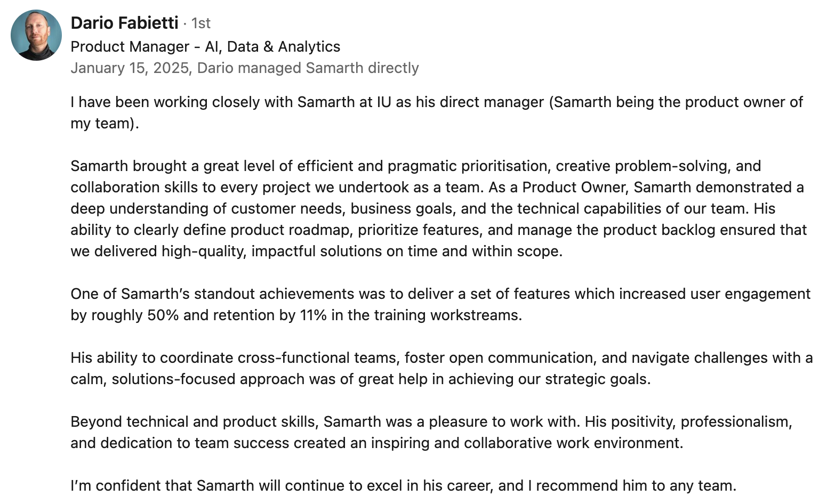835x504 pixels.
Task: Click the paragraph starting 'Beyond technical and product skills'
Action: [x=431, y=432]
